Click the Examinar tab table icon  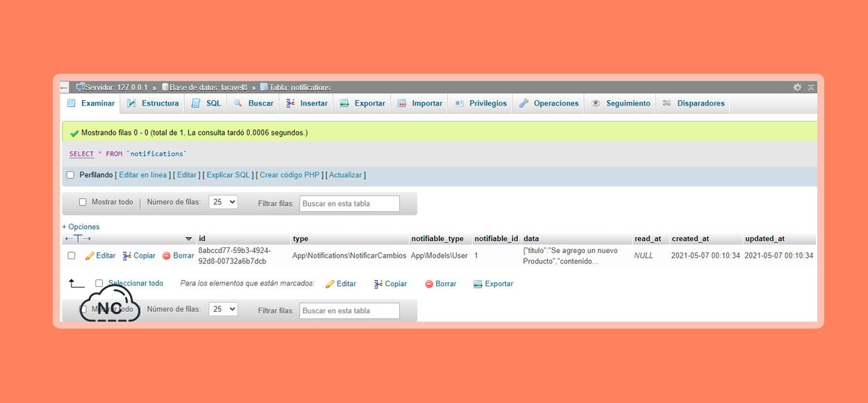(71, 104)
